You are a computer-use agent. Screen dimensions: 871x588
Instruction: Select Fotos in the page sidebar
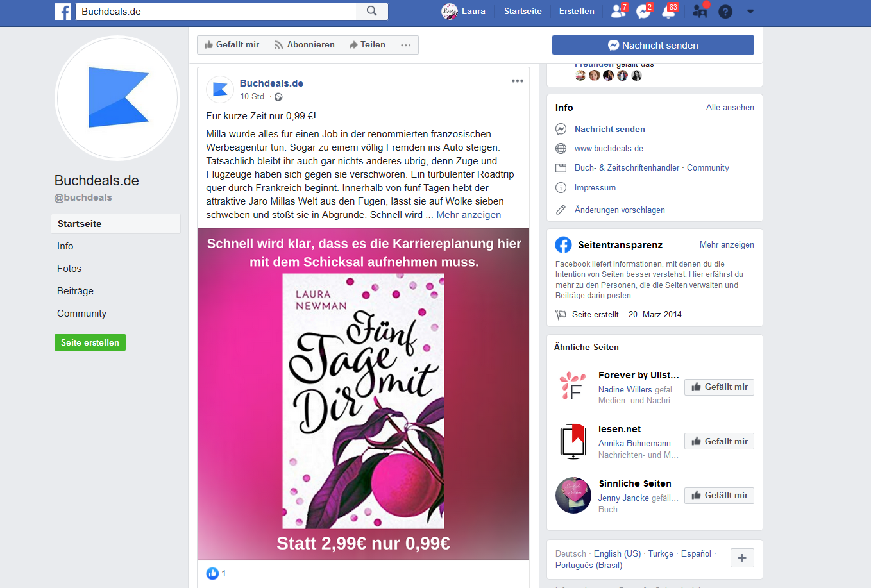[69, 269]
